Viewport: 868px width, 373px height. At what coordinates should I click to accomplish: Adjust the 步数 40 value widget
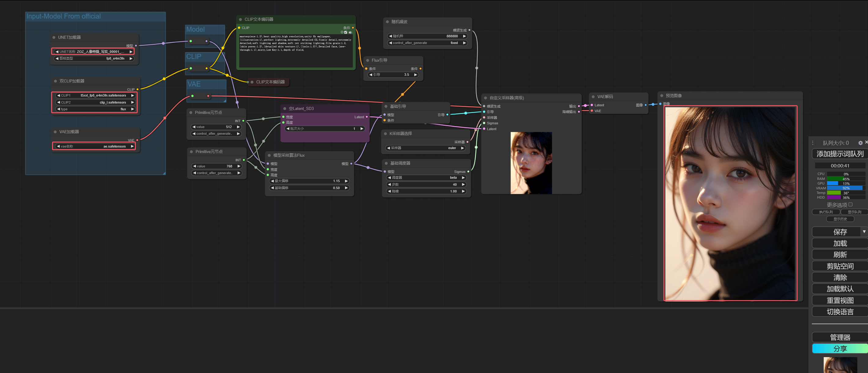(427, 185)
